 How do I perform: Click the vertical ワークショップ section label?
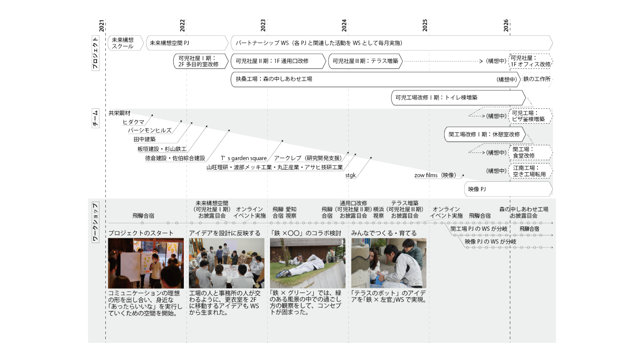click(x=95, y=222)
